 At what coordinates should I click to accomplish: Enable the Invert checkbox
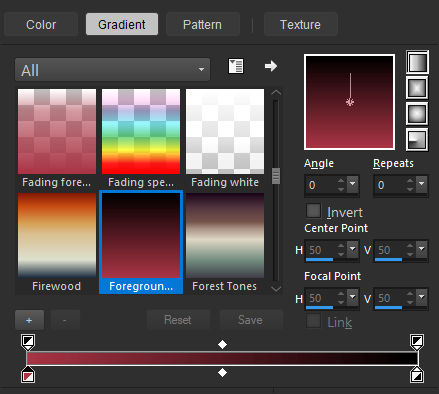point(313,211)
